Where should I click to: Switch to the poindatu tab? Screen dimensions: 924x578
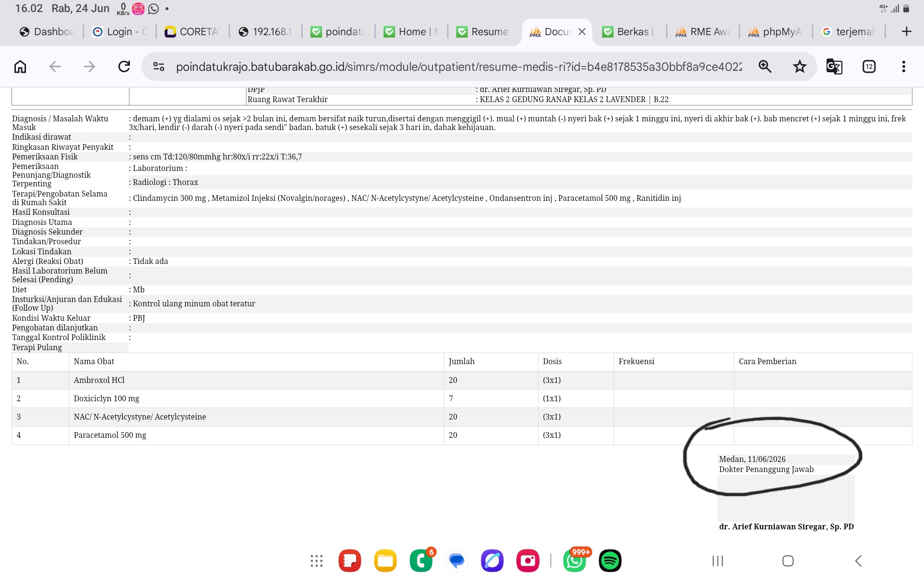338,32
